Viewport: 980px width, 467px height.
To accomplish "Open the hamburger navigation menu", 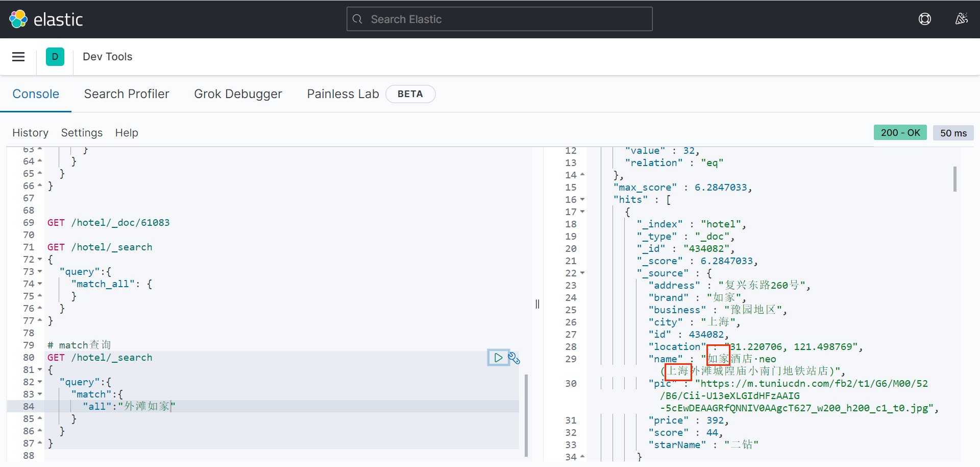I will (18, 57).
